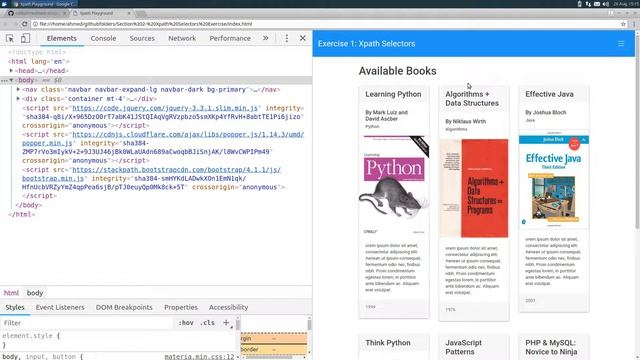
Task: Open the navbar hamburger menu icon
Action: click(621, 44)
